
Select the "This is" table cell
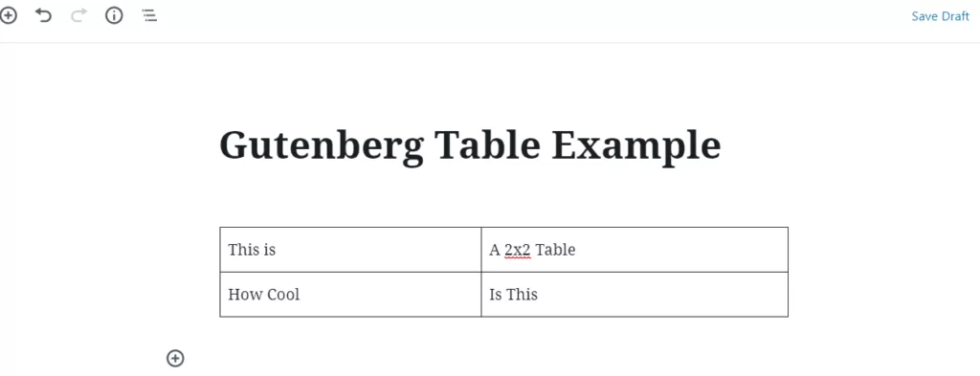point(350,250)
